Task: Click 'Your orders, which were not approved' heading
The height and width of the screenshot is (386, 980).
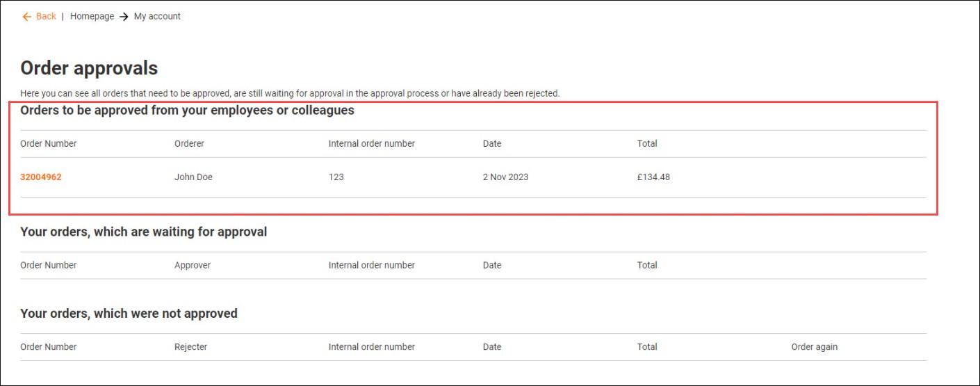Action: pos(129,314)
